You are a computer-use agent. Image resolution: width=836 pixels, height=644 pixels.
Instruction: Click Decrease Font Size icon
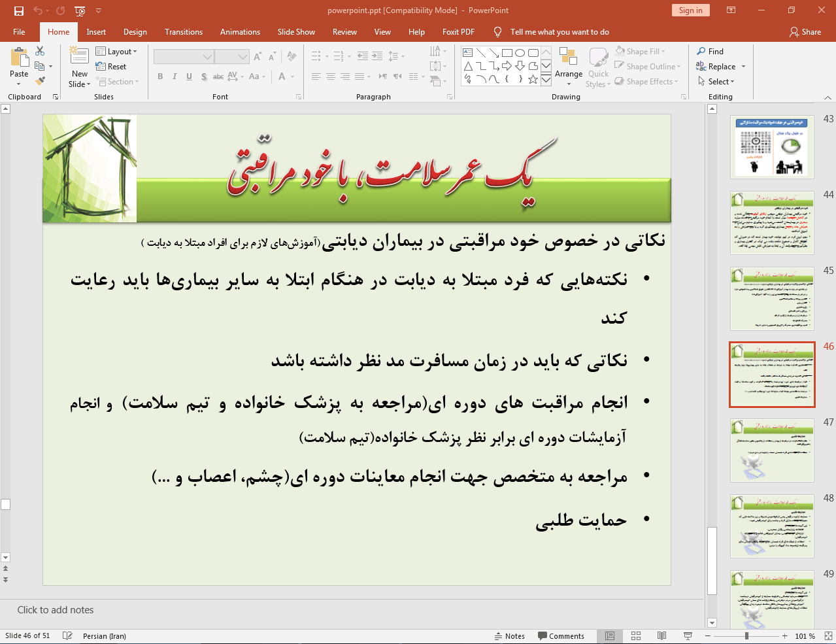[272, 57]
